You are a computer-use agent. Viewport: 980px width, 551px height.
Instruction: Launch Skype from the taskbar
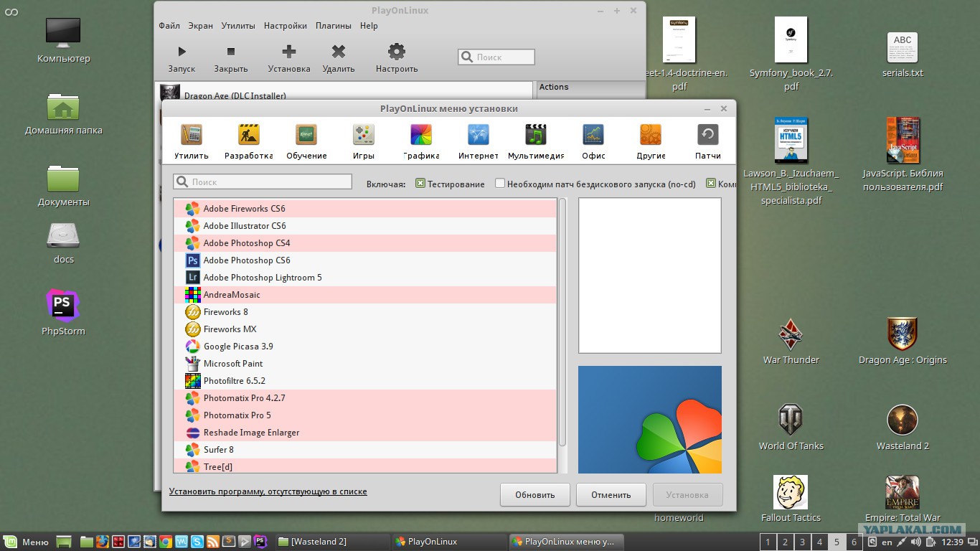pos(197,542)
